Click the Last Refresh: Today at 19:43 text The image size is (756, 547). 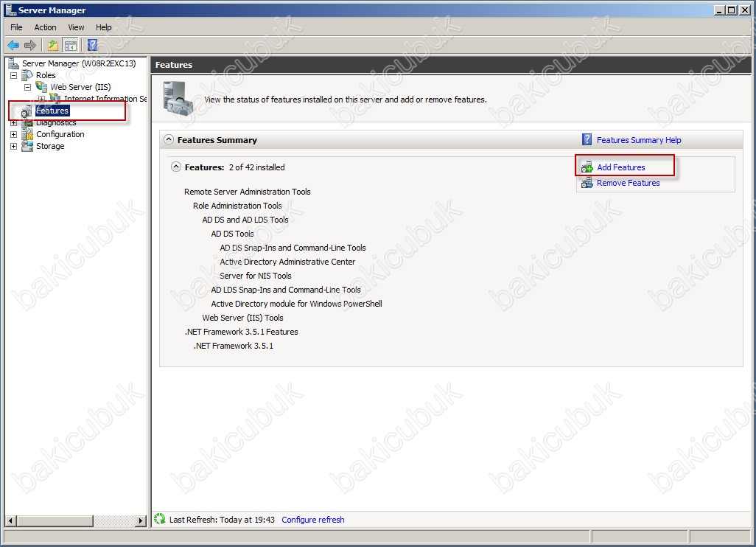pyautogui.click(x=222, y=520)
